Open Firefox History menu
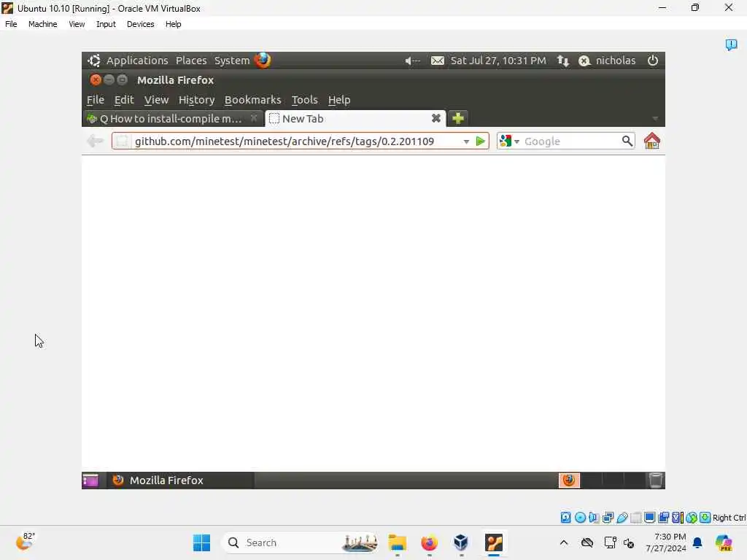The image size is (747, 560). [x=196, y=99]
